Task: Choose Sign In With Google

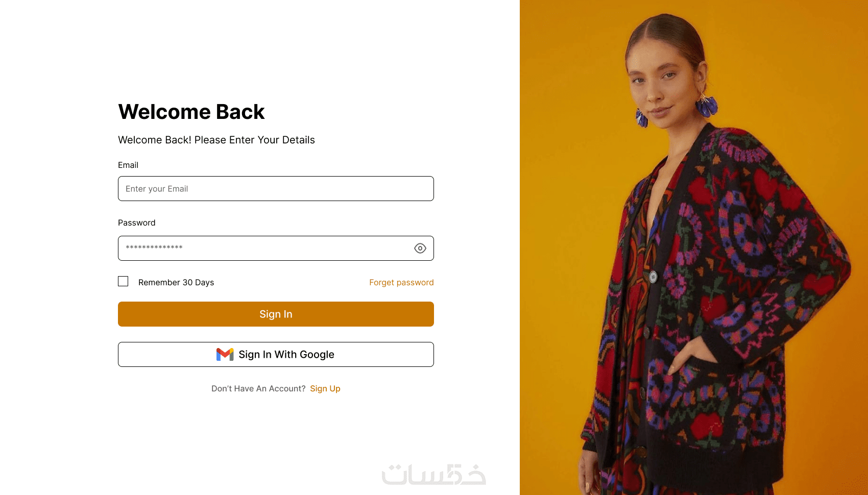Action: point(276,355)
